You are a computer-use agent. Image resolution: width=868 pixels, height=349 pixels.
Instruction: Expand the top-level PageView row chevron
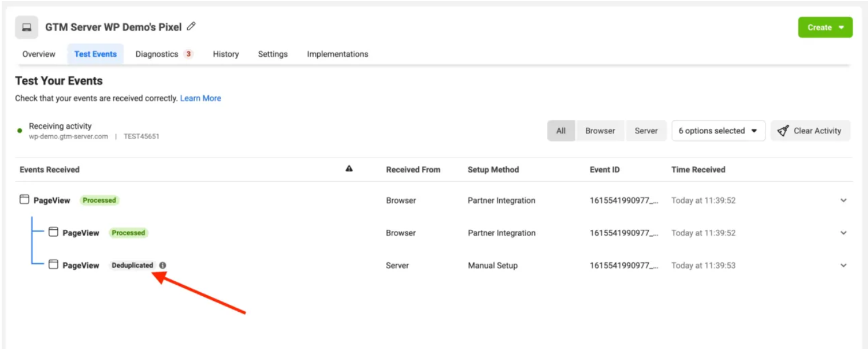point(843,201)
